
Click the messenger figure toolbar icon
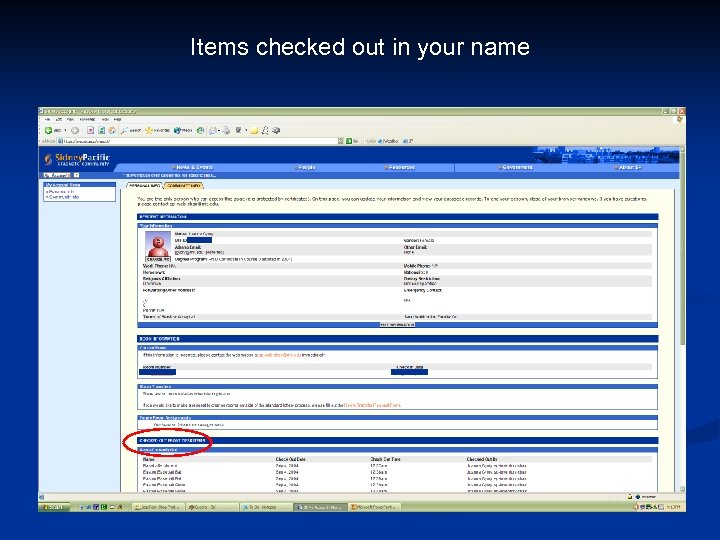pos(265,130)
